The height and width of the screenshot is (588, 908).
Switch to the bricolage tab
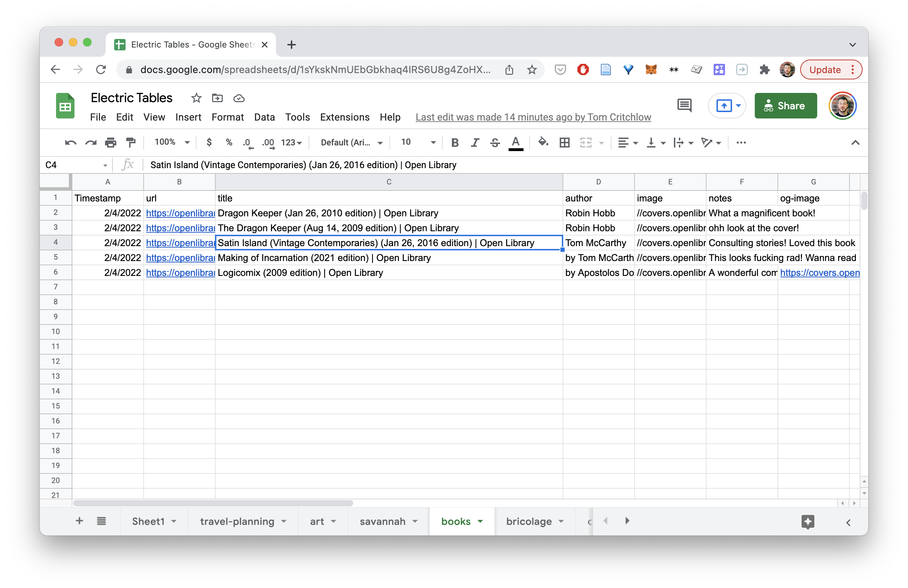click(535, 521)
